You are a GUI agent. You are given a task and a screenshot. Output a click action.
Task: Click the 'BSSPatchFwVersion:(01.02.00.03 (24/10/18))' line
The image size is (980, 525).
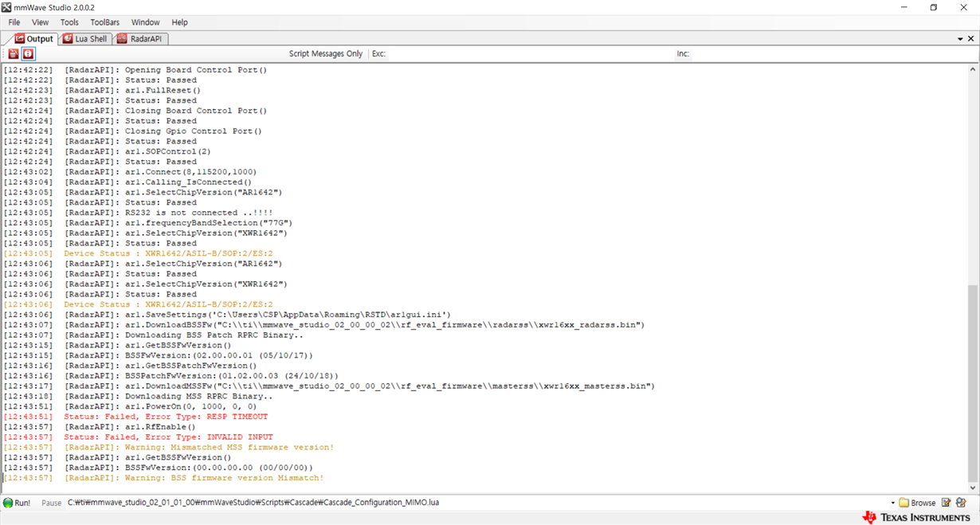click(171, 376)
